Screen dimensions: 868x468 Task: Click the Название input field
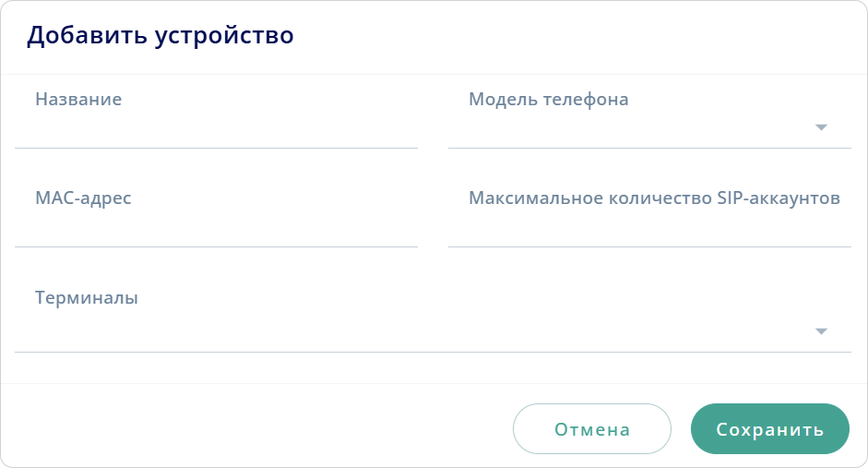[x=216, y=127]
